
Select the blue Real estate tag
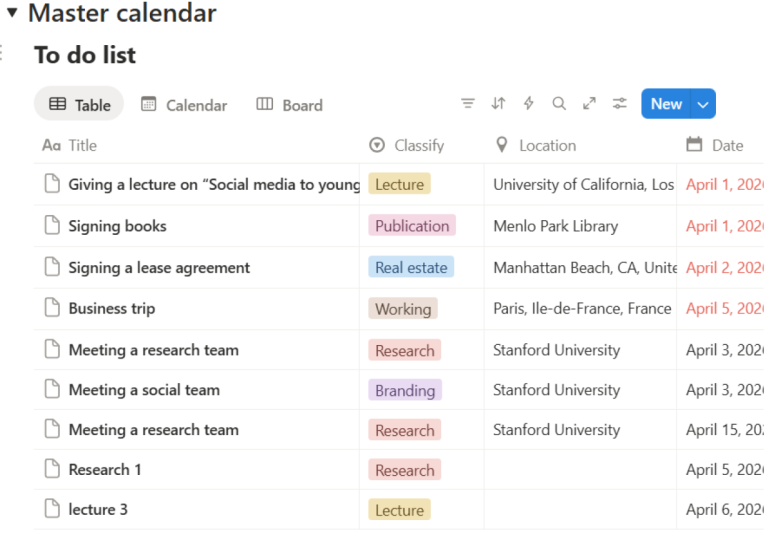tap(411, 268)
